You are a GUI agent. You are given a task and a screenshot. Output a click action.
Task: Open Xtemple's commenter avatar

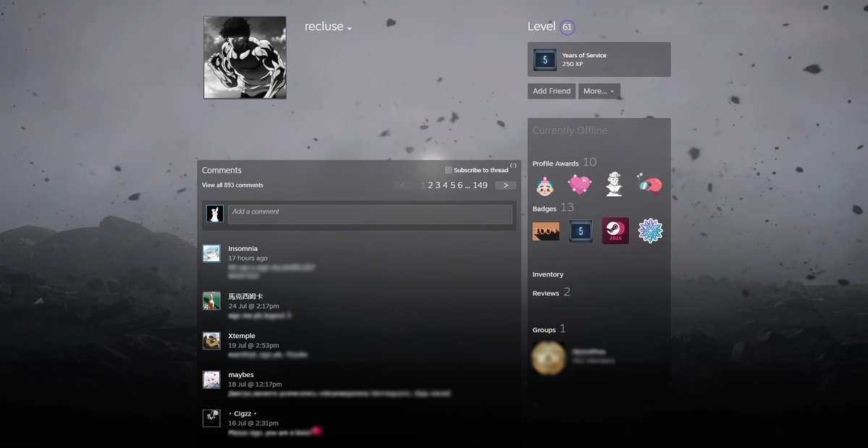point(211,341)
